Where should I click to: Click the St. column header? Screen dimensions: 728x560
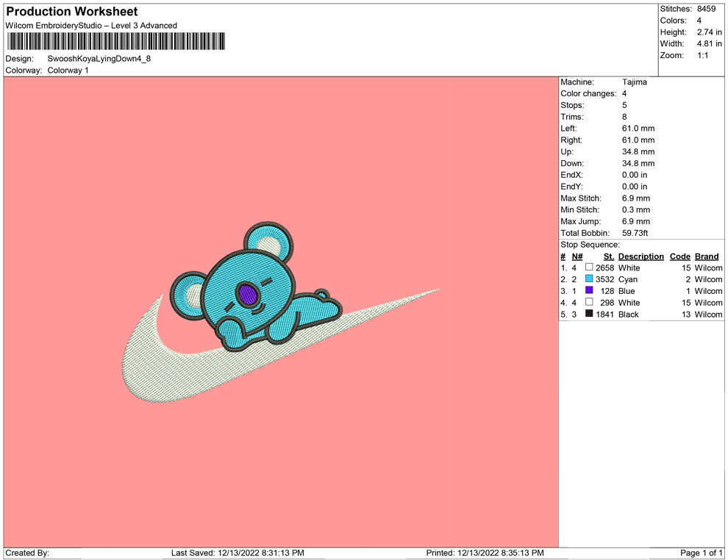pyautogui.click(x=608, y=256)
